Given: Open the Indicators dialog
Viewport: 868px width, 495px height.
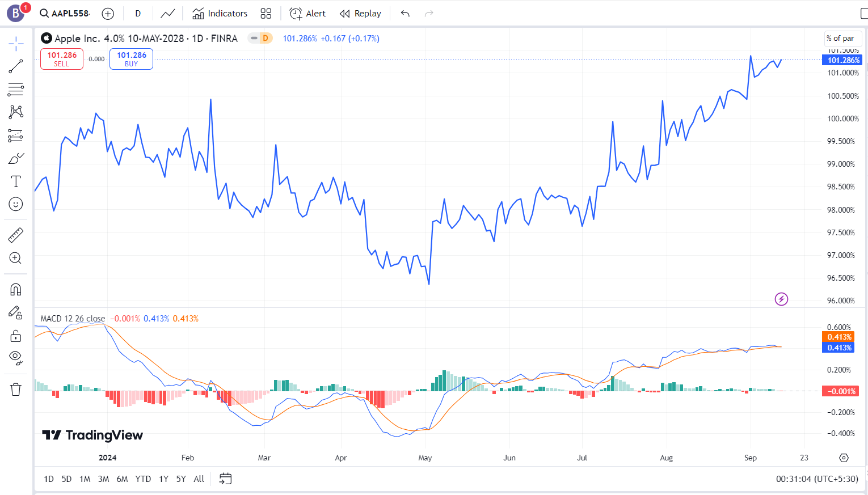Looking at the screenshot, I should coord(220,14).
